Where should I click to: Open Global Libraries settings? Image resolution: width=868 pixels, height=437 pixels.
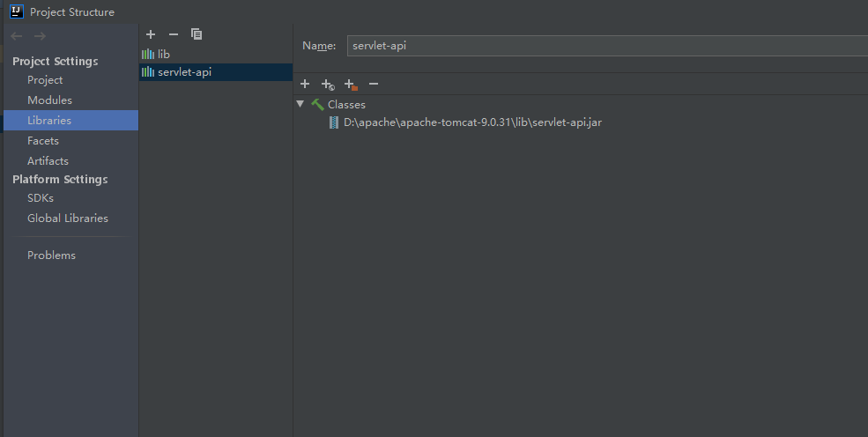(x=68, y=218)
